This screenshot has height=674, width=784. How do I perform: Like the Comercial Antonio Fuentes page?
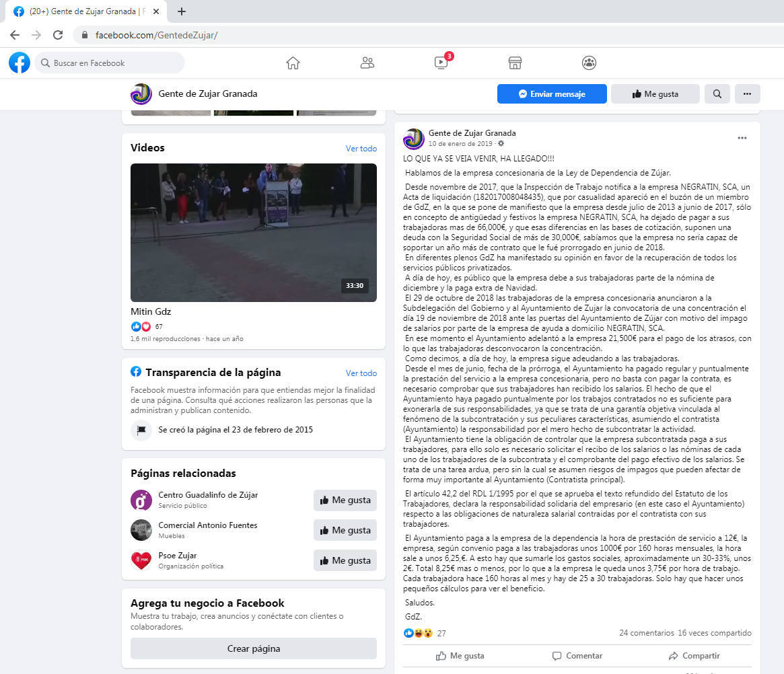[345, 530]
